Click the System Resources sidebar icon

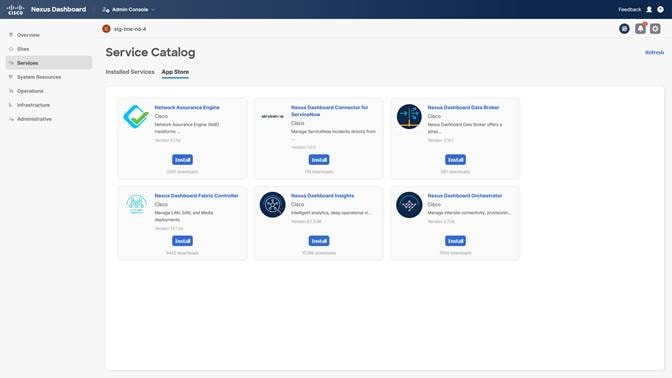click(x=11, y=77)
